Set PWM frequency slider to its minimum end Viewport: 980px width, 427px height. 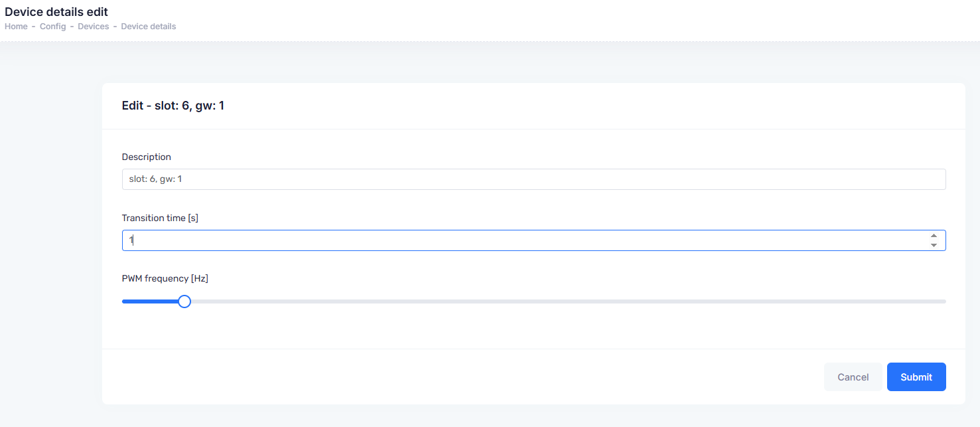coord(123,301)
